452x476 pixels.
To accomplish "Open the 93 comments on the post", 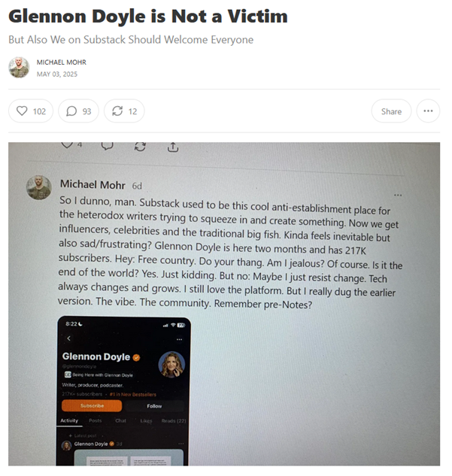I will pos(79,111).
